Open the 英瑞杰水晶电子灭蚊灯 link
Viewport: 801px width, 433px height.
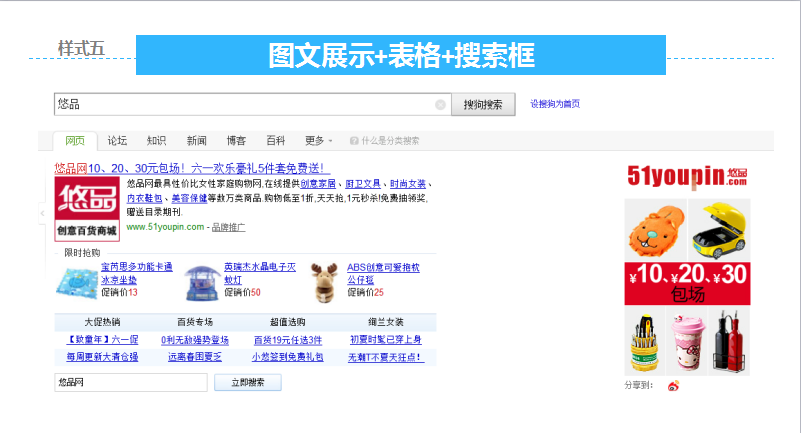pos(260,274)
